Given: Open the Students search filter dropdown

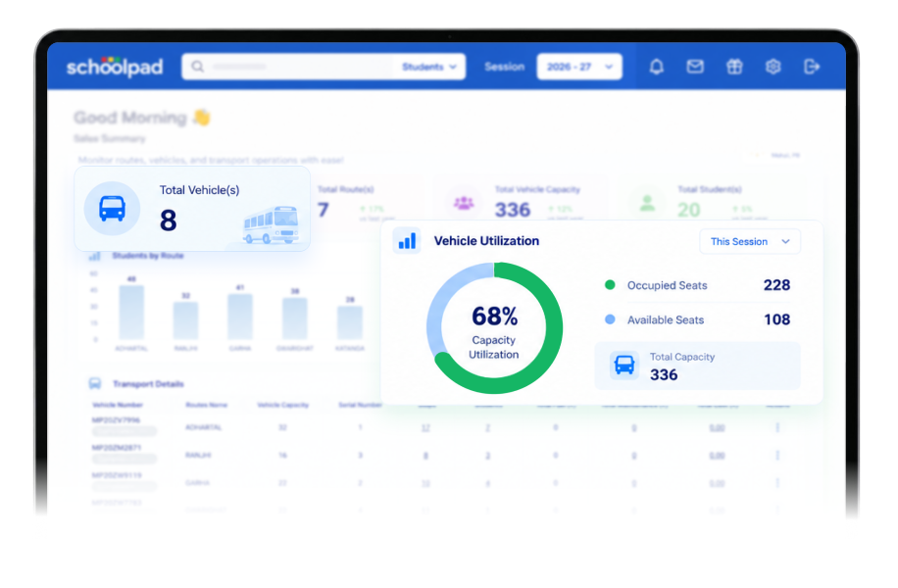Looking at the screenshot, I should (429, 67).
